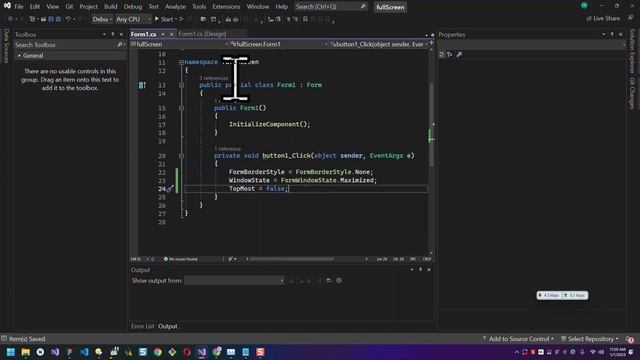Image resolution: width=640 pixels, height=360 pixels.
Task: Close the Toolbox panel
Action: point(121,34)
